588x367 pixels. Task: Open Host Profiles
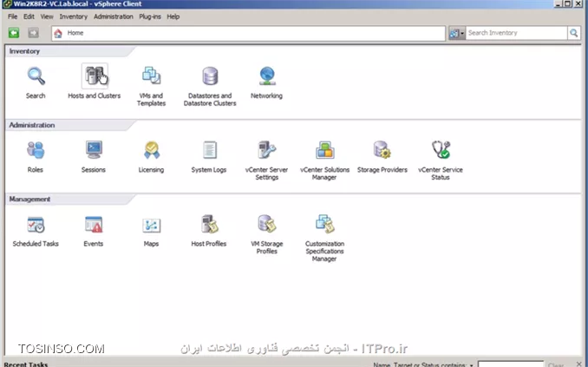[209, 225]
